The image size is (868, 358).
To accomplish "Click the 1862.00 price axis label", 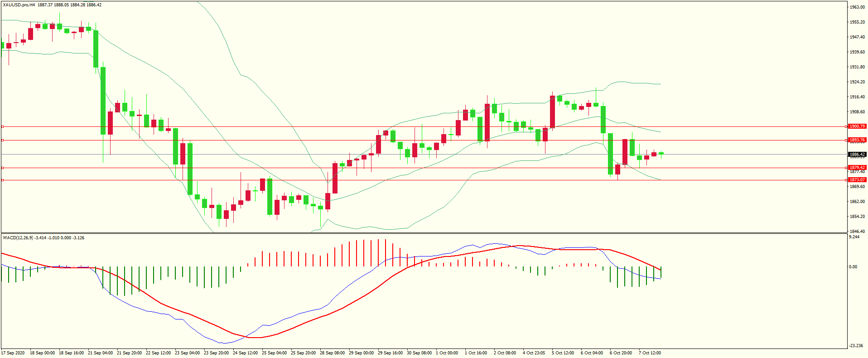I will point(857,202).
